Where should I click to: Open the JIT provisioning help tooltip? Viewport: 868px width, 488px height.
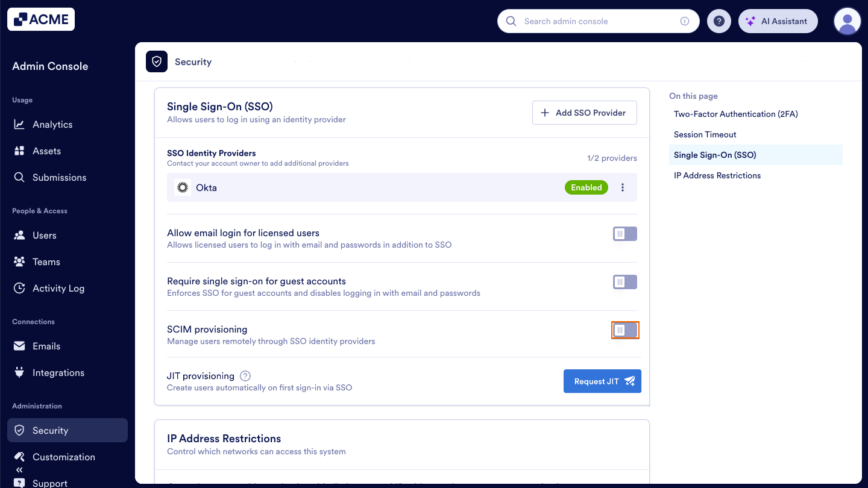tap(245, 375)
